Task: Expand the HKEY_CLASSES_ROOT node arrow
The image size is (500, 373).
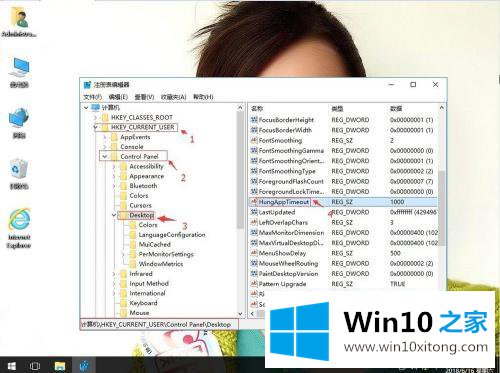Action: tap(95, 117)
